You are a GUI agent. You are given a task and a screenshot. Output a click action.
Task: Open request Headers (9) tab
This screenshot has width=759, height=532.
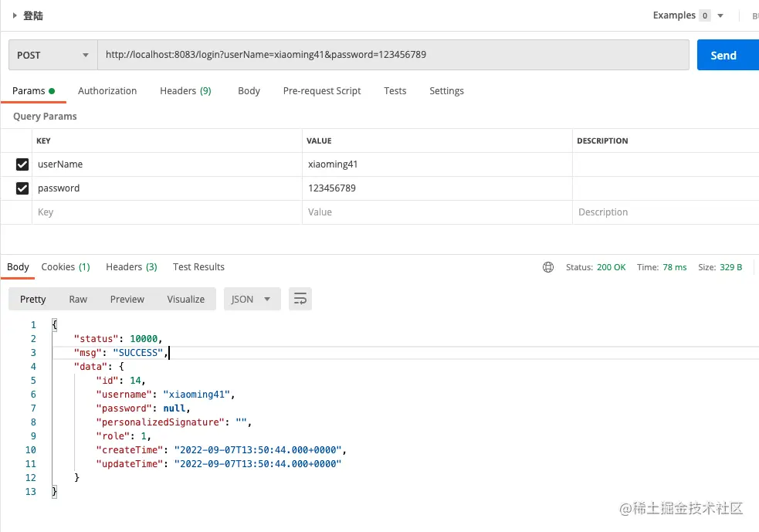[185, 91]
